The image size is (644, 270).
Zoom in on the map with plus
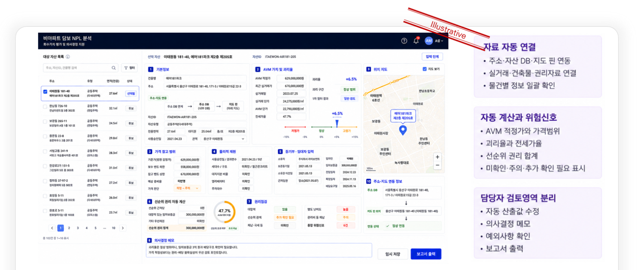(437, 157)
